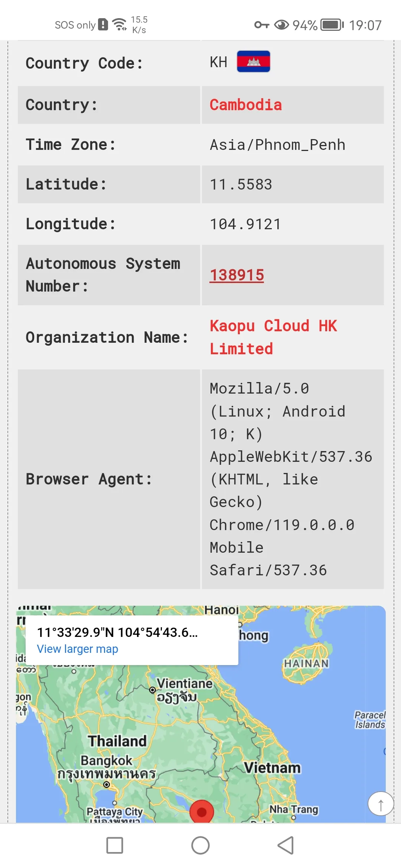
Task: Tap the red location marker on map
Action: [202, 812]
